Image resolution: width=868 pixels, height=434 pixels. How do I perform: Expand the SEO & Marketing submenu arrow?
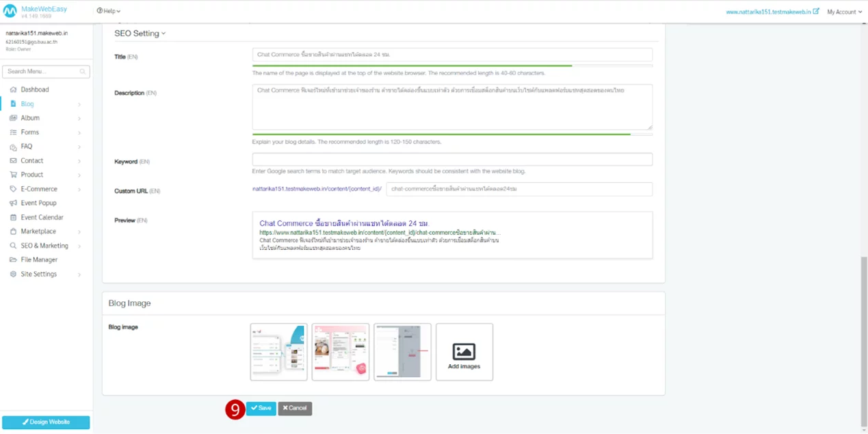point(79,246)
